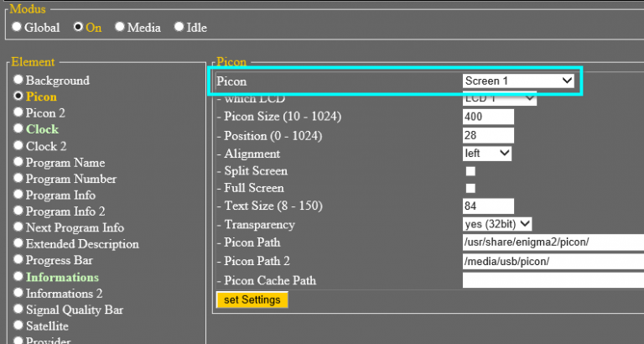Select the Progress Bar element

coord(18,261)
